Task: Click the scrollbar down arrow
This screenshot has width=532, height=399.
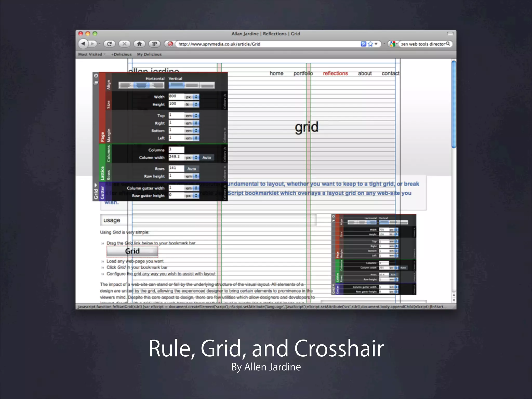Action: [454, 300]
